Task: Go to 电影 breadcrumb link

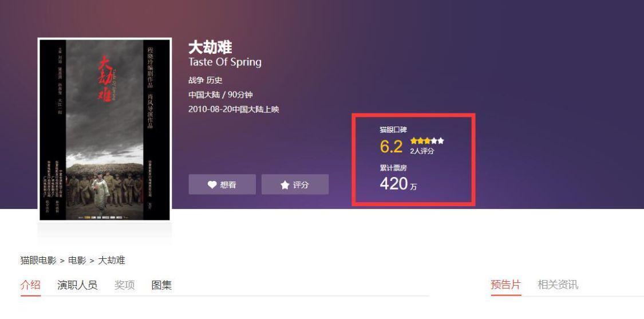Action: [x=77, y=260]
